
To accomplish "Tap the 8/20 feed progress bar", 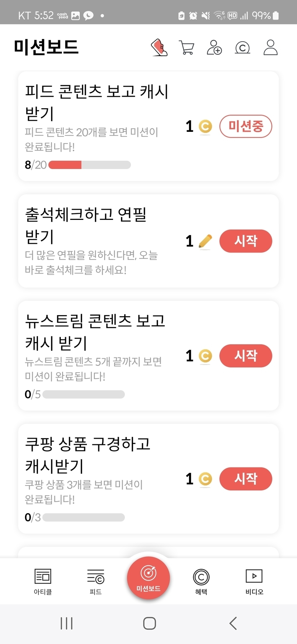I will (89, 165).
